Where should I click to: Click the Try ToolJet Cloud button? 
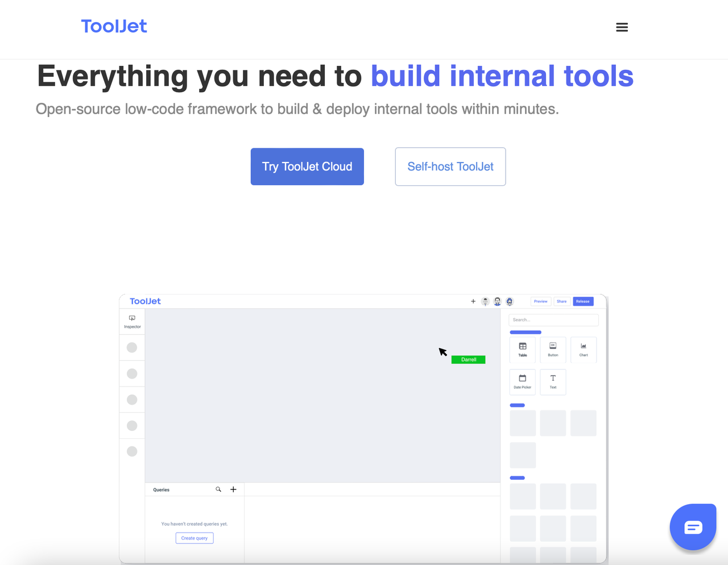307,167
